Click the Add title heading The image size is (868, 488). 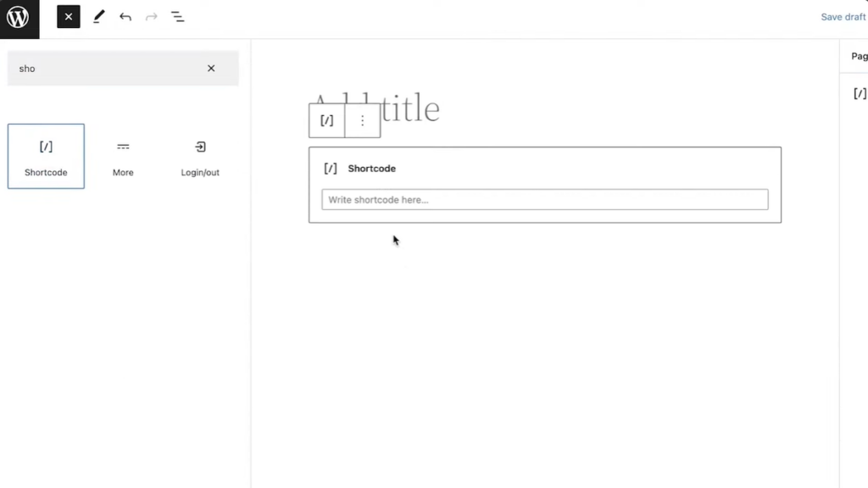(x=411, y=108)
